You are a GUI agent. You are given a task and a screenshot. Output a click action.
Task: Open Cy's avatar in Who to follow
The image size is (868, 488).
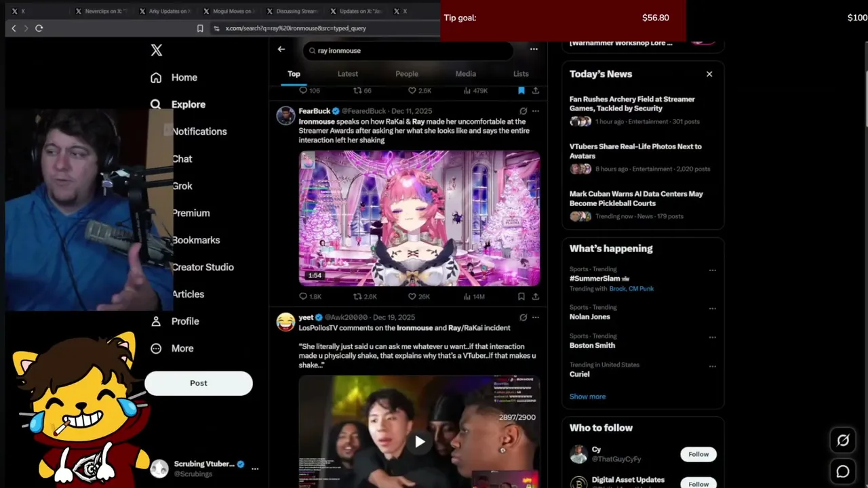coord(578,454)
